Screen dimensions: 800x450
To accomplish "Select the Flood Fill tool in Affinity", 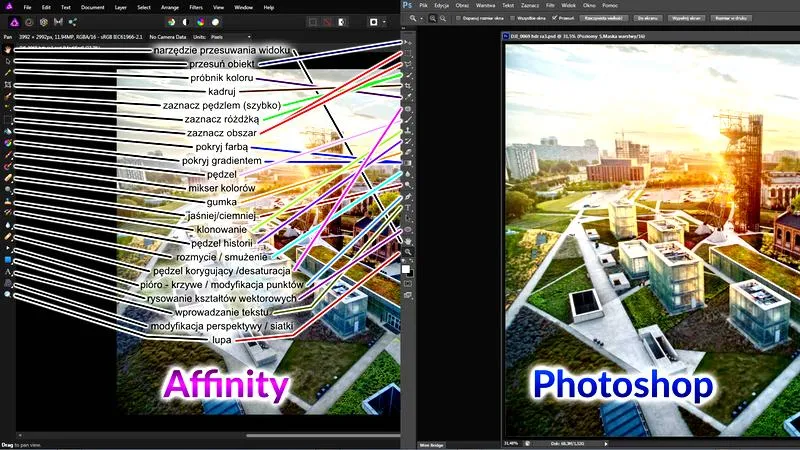I will click(x=8, y=132).
